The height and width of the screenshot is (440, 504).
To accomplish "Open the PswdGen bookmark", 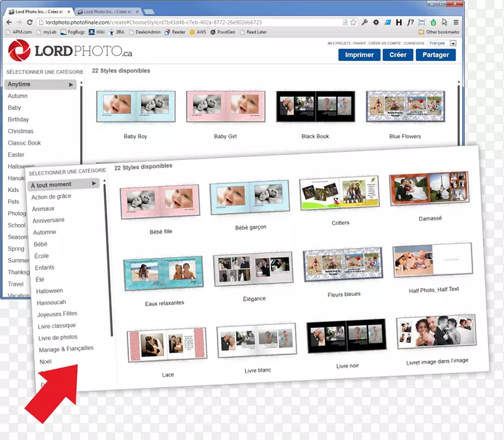I will (x=223, y=32).
